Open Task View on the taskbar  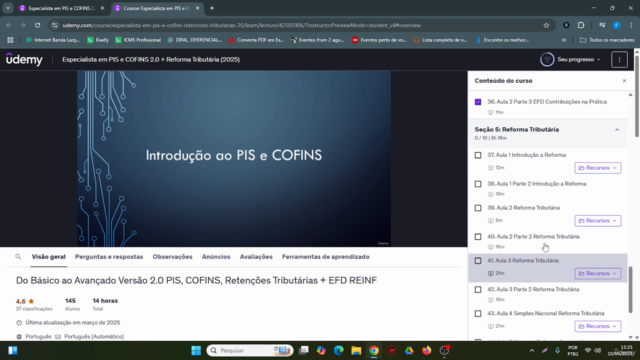tap(304, 350)
